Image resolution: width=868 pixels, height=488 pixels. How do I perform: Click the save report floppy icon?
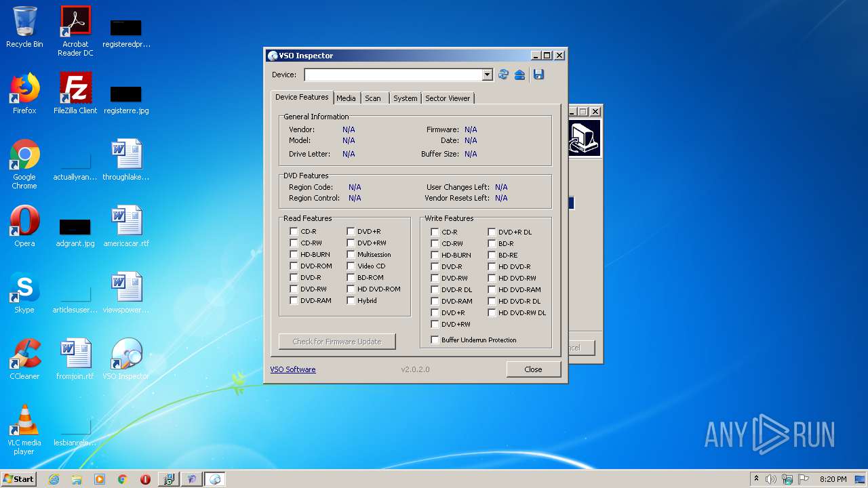538,75
